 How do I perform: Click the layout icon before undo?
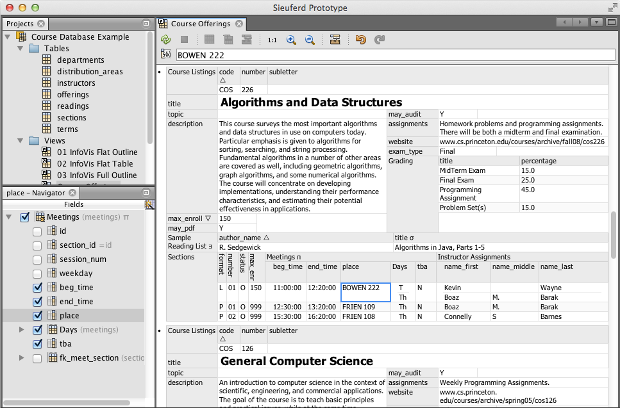[335, 40]
